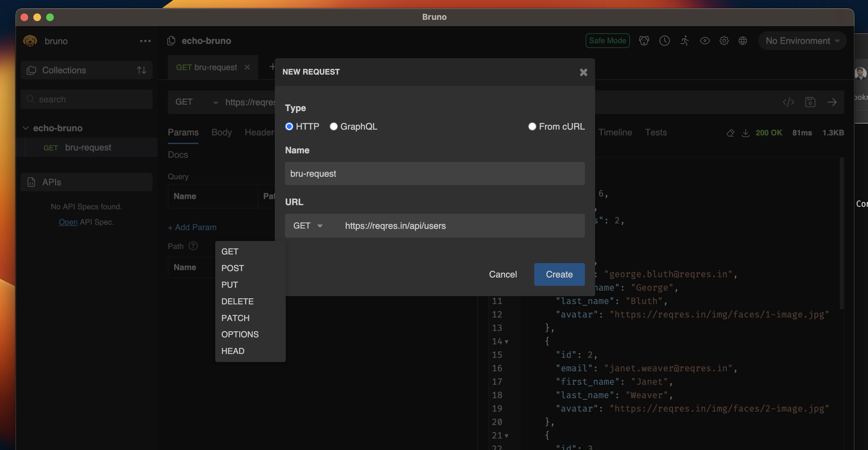Click the eye variables icon
Image resolution: width=868 pixels, height=450 pixels.
tap(705, 41)
